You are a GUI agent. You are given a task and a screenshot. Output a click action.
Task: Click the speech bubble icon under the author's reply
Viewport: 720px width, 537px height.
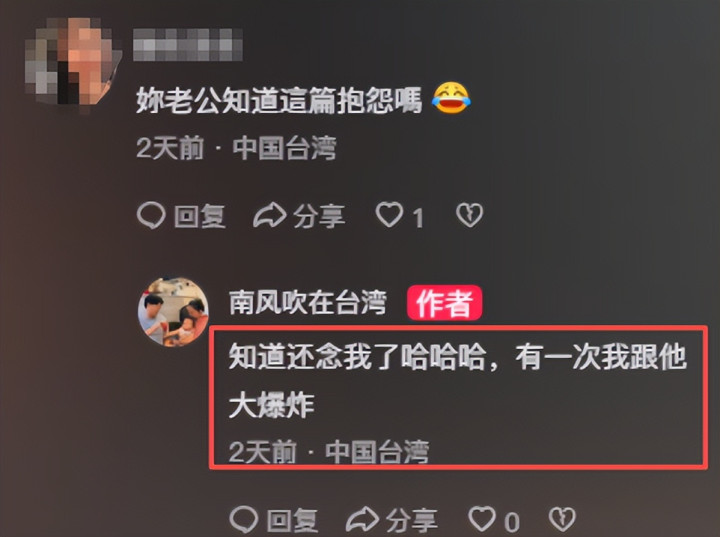pyautogui.click(x=244, y=520)
